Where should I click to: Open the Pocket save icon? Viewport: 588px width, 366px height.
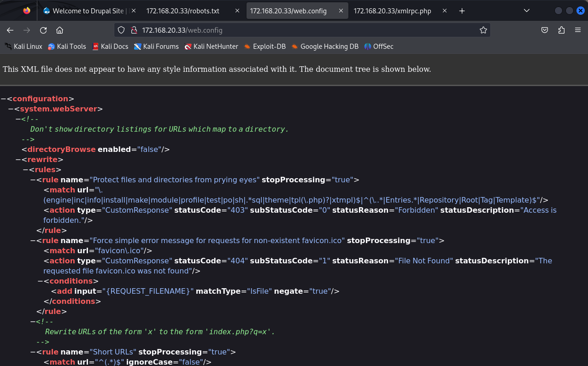click(544, 30)
